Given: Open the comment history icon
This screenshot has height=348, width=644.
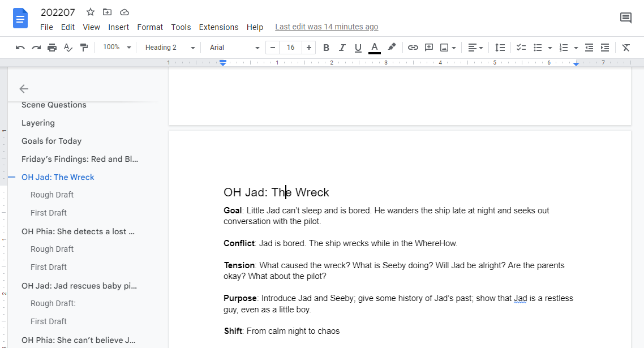Looking at the screenshot, I should (x=626, y=18).
